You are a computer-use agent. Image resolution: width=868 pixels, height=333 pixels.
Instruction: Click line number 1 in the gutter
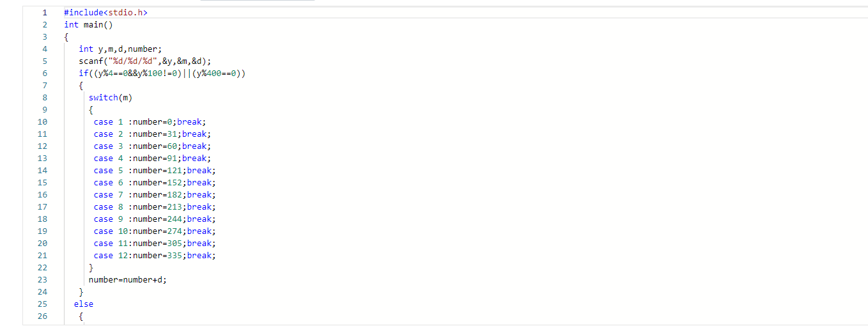(x=45, y=12)
